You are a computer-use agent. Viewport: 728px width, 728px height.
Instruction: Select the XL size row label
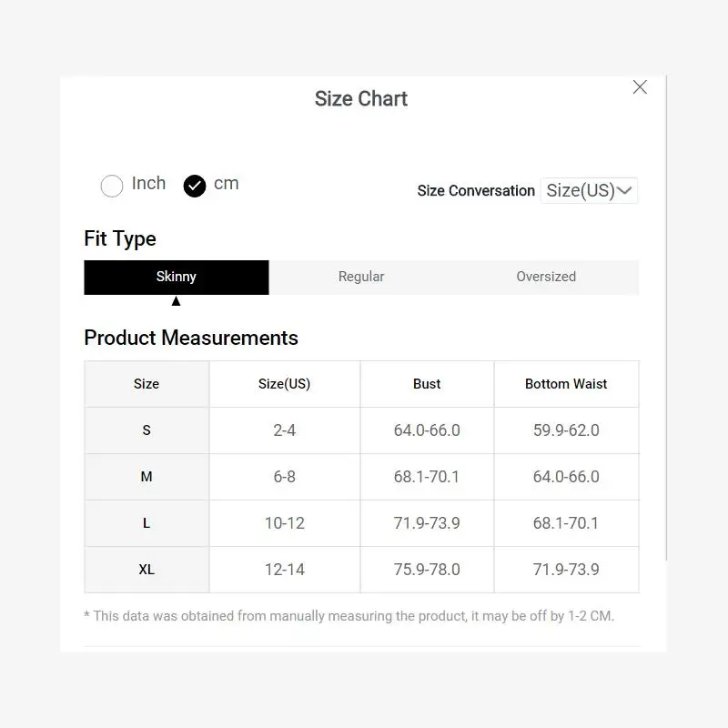(x=147, y=570)
